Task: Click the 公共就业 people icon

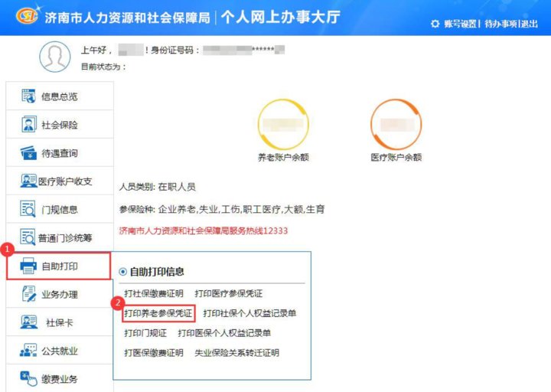Action: point(28,351)
